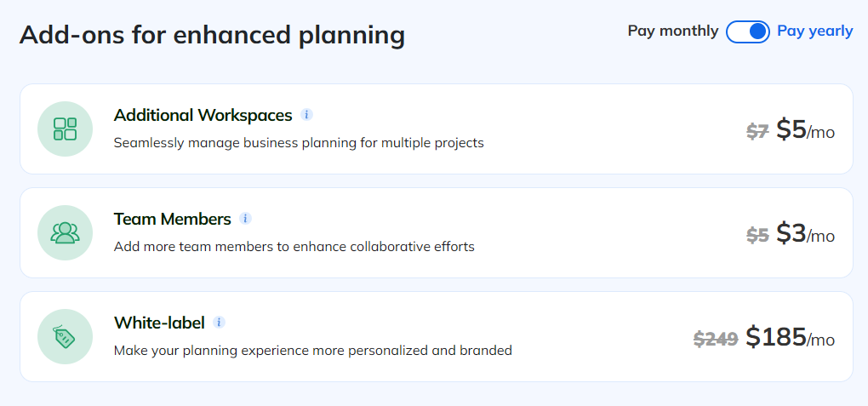Click the 'Add-ons for enhanced planning' heading
The image size is (868, 406).
tap(212, 35)
